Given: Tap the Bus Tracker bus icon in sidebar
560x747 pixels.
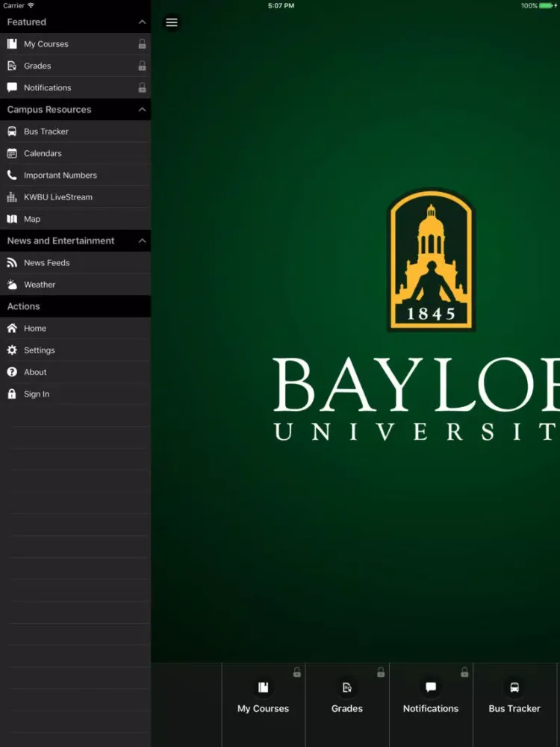Looking at the screenshot, I should [12, 131].
